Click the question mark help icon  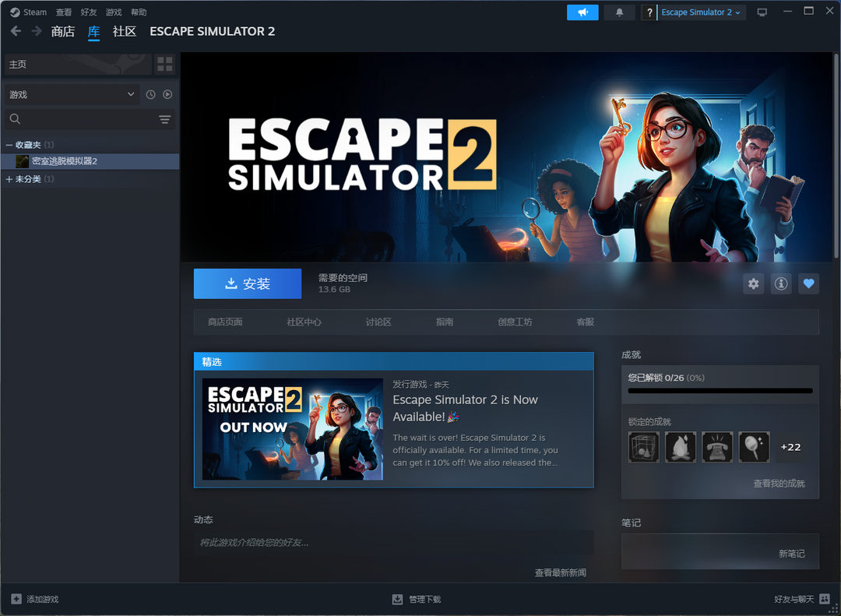click(x=649, y=12)
